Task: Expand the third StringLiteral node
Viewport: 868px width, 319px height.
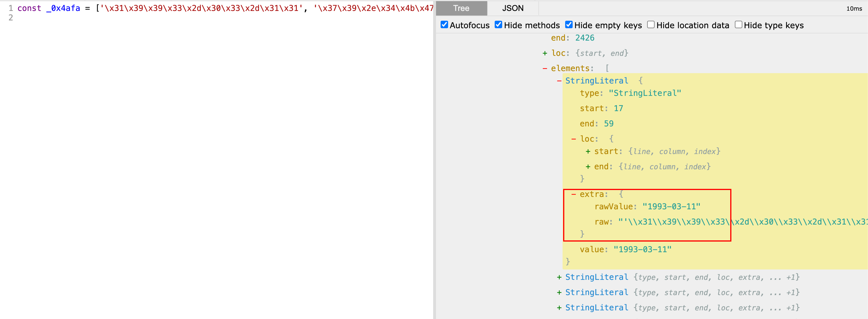Action: point(559,292)
